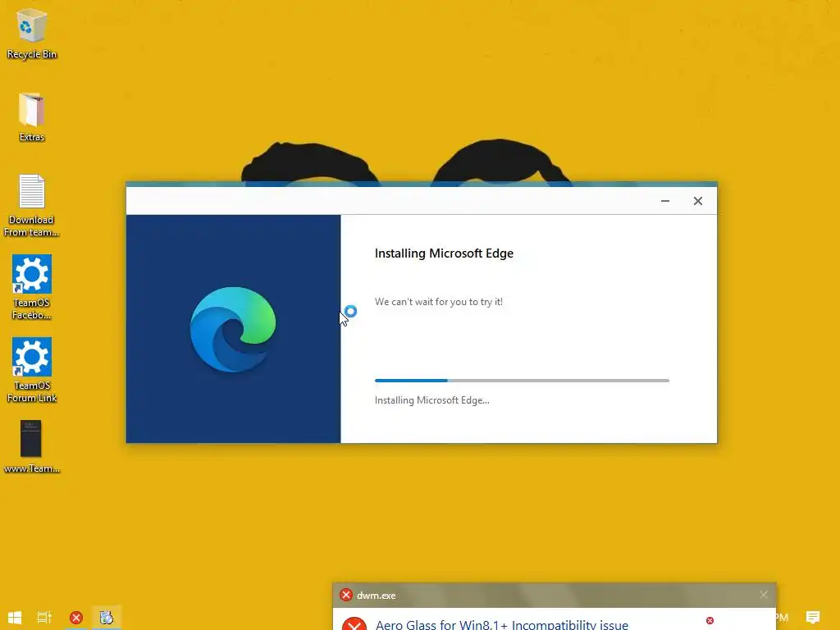Click the 'Installing Microsoft Edge...' status text
Image resolution: width=840 pixels, height=630 pixels.
point(431,400)
